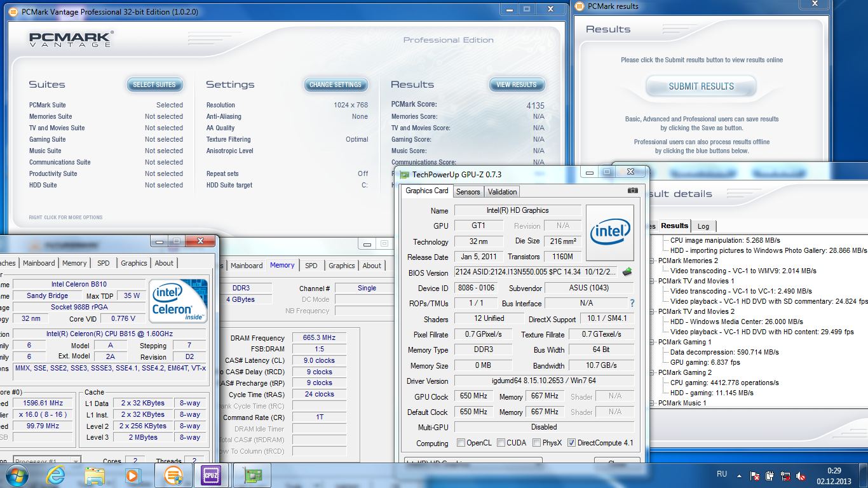Click the VIEW RESULTS button
The height and width of the screenshot is (488, 868).
(x=517, y=85)
